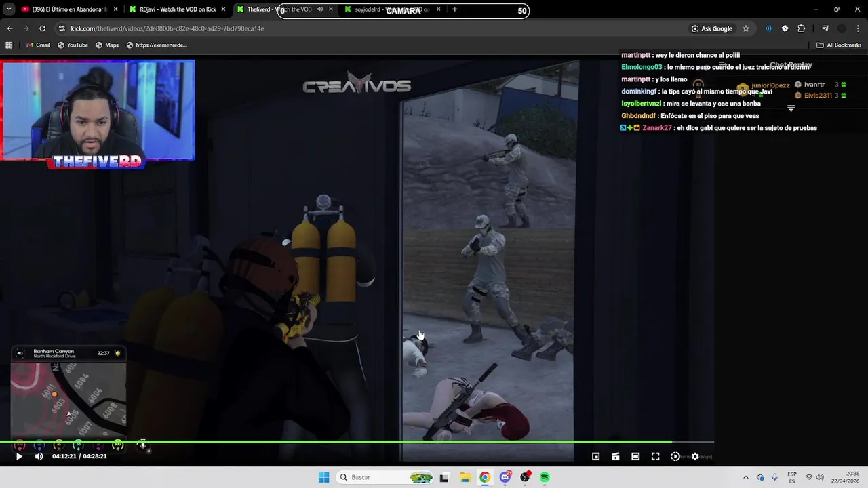Open Chrome Extensions puzzle menu
The image size is (868, 488).
pos(802,28)
